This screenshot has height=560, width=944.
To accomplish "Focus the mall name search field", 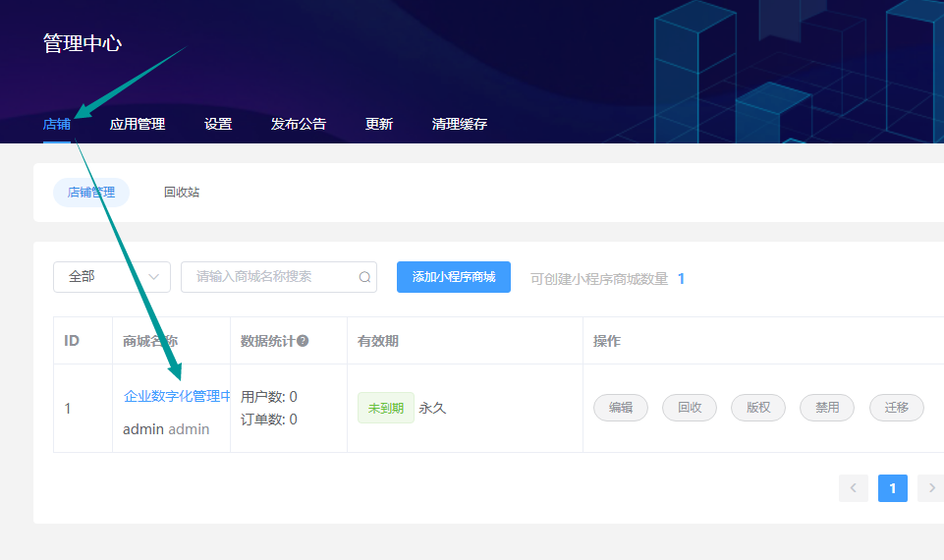I will [270, 277].
